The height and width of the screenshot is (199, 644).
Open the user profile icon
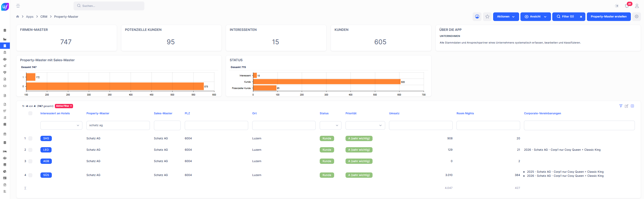pyautogui.click(x=637, y=6)
